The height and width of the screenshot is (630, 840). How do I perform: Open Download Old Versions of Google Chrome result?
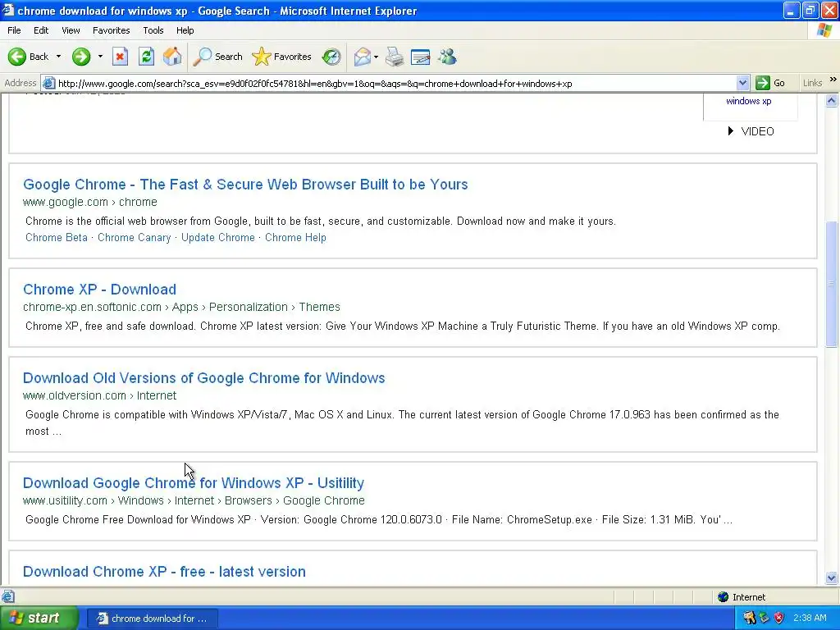tap(203, 377)
